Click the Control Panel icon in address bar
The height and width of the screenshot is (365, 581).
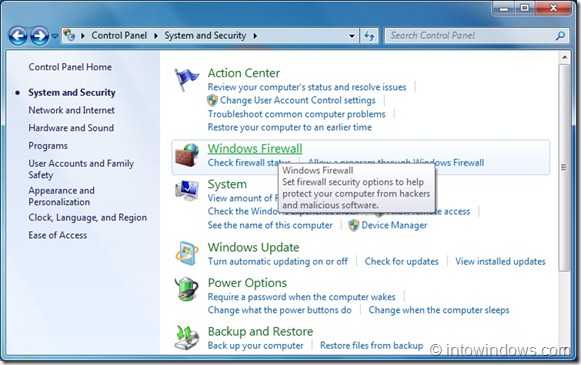[69, 36]
